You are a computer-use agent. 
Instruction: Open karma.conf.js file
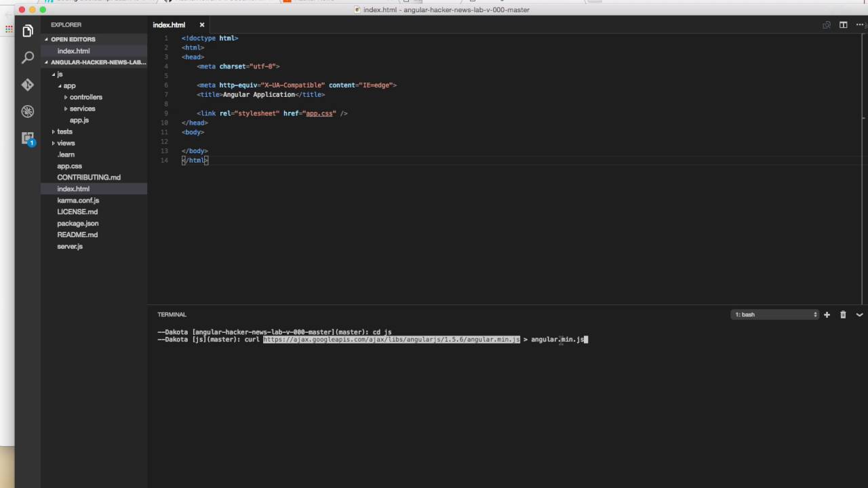tap(78, 201)
